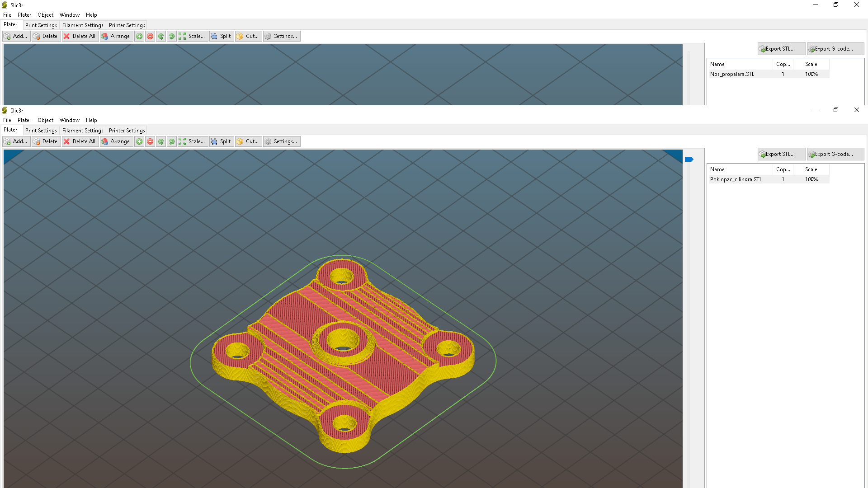Click Split tool in Nos_propelera window

point(222,36)
